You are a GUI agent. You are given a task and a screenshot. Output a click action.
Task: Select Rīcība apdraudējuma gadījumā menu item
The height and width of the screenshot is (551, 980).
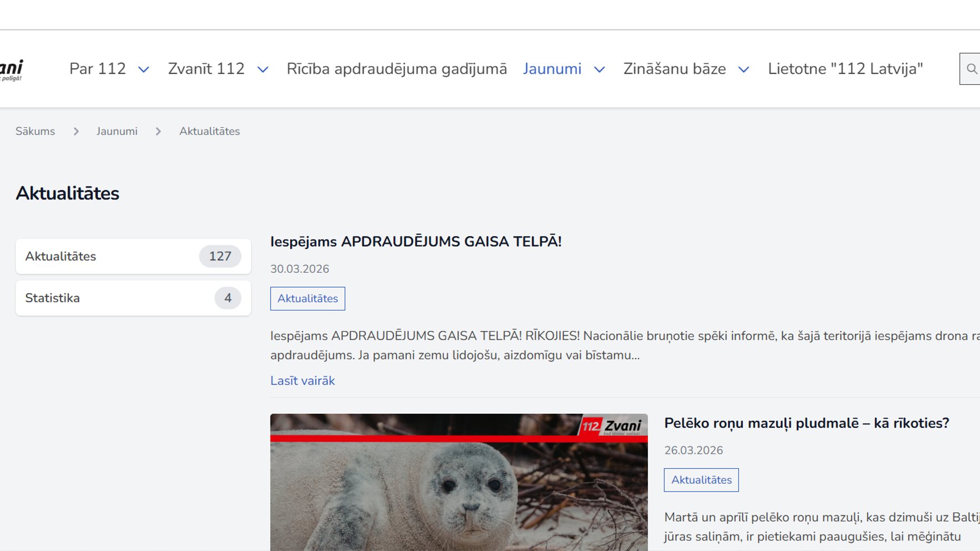(x=397, y=68)
